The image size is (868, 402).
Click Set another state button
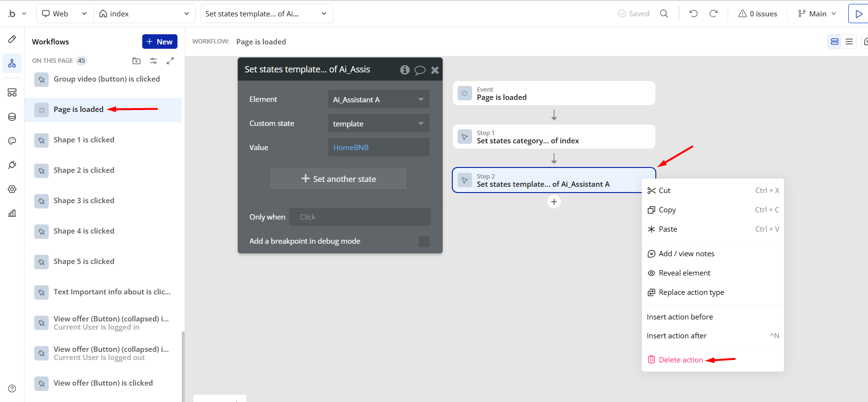point(339,179)
